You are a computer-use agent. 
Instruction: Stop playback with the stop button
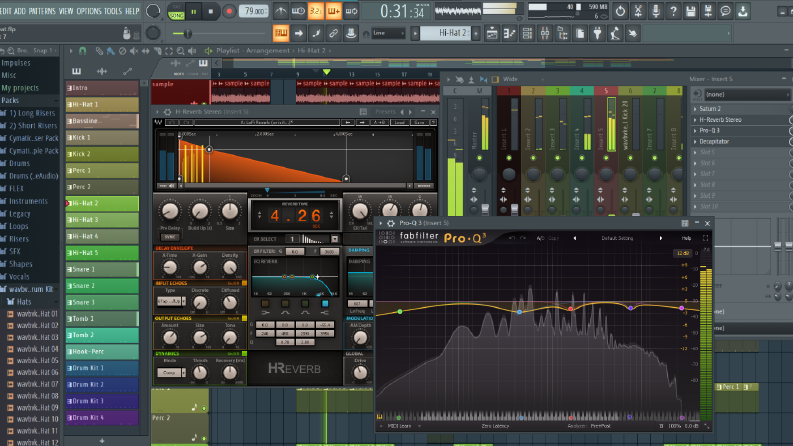[x=210, y=11]
